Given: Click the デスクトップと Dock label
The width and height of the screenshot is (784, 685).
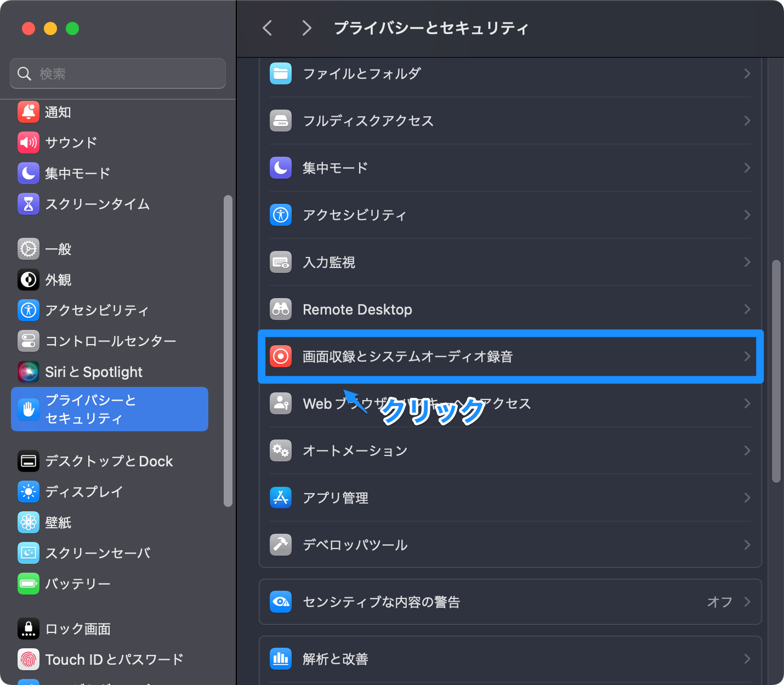Looking at the screenshot, I should pyautogui.click(x=109, y=461).
